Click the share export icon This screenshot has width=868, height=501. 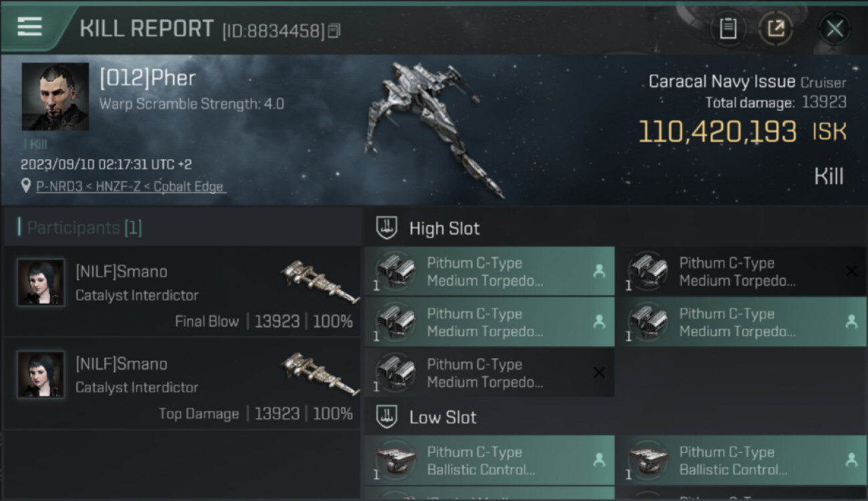[776, 29]
